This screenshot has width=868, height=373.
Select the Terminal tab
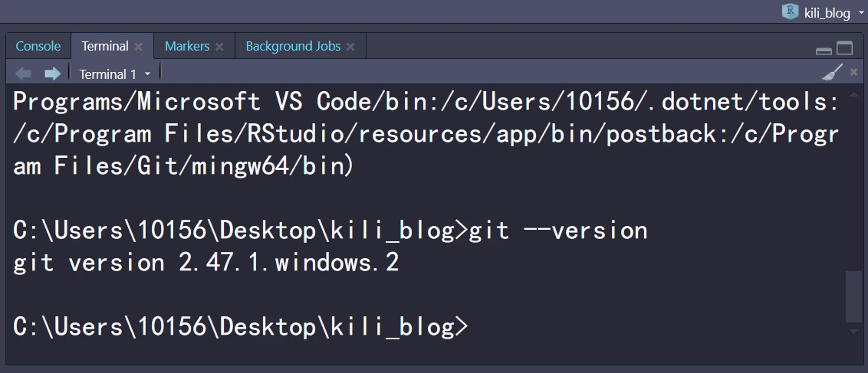click(x=104, y=46)
